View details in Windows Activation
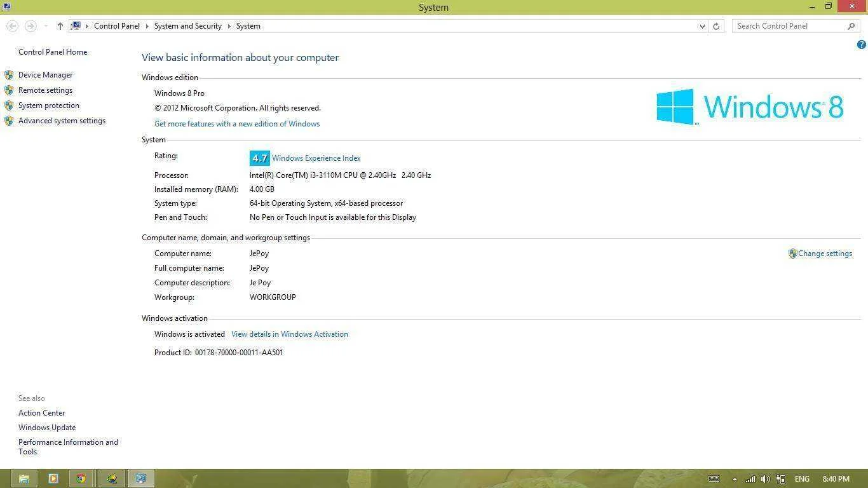 (x=290, y=334)
